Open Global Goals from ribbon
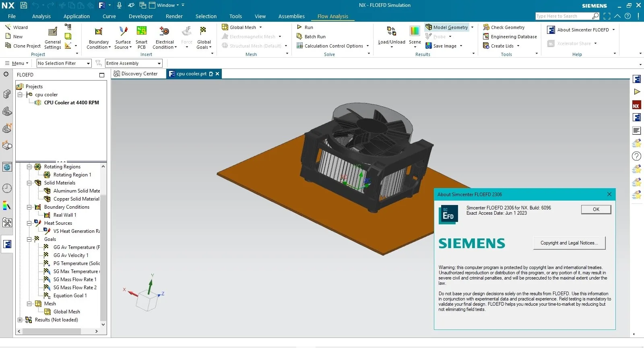 204,31
